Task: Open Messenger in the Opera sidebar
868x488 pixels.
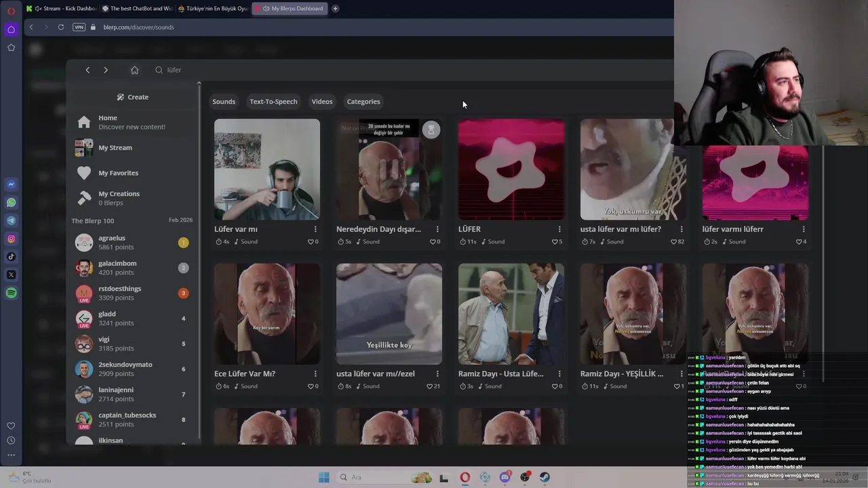Action: tap(11, 184)
